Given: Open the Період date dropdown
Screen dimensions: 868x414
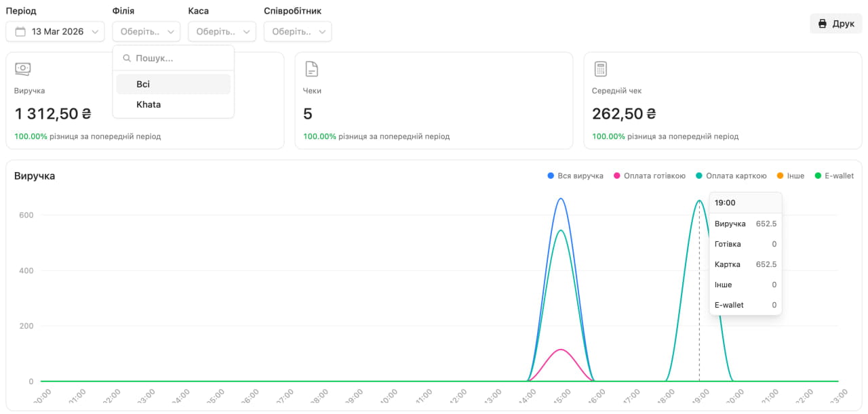Looking at the screenshot, I should (x=55, y=32).
